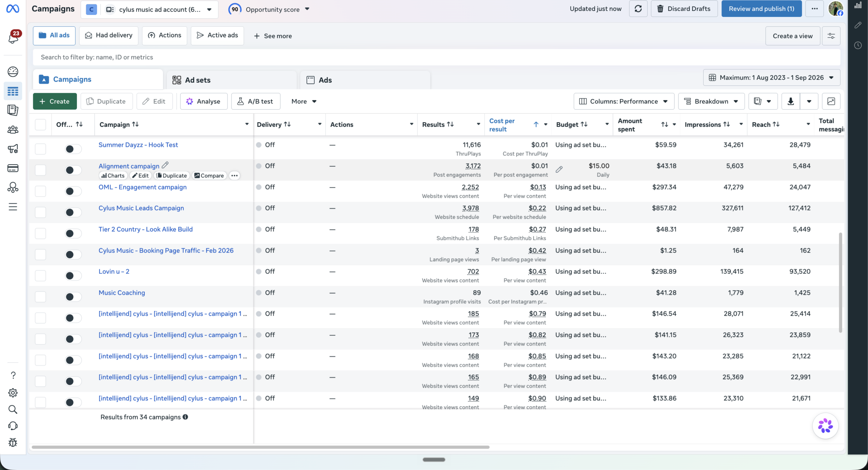Viewport: 868px width, 470px height.
Task: Open the ad account selector dropdown
Action: click(150, 9)
